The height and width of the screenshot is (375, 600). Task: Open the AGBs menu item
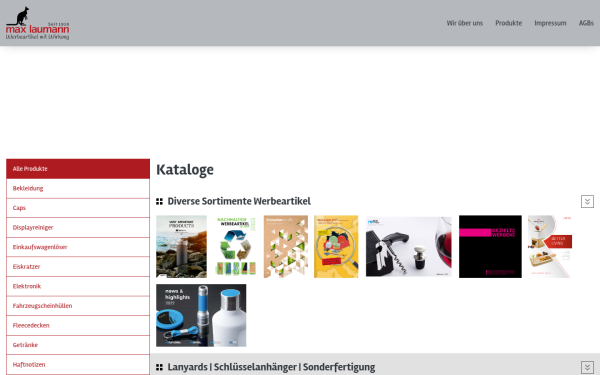click(x=586, y=23)
